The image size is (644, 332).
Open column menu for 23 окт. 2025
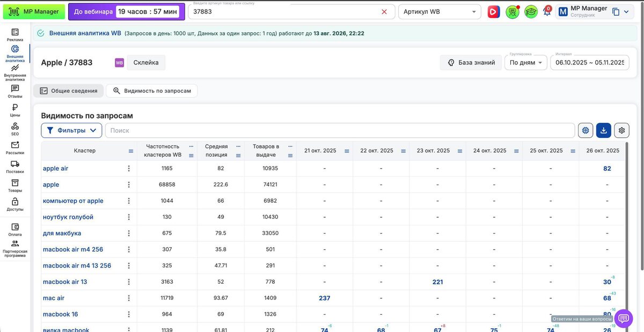pos(460,151)
